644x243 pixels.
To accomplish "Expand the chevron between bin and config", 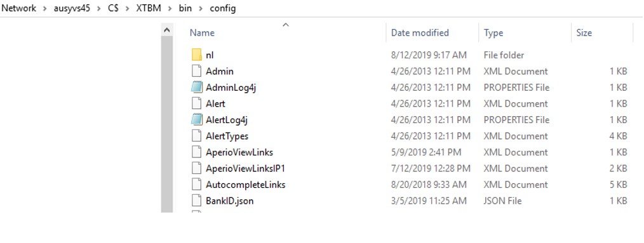I will tap(201, 8).
